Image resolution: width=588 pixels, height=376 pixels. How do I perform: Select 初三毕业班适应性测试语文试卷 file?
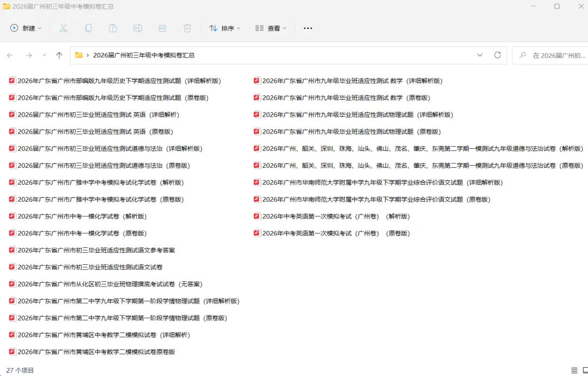pyautogui.click(x=86, y=267)
